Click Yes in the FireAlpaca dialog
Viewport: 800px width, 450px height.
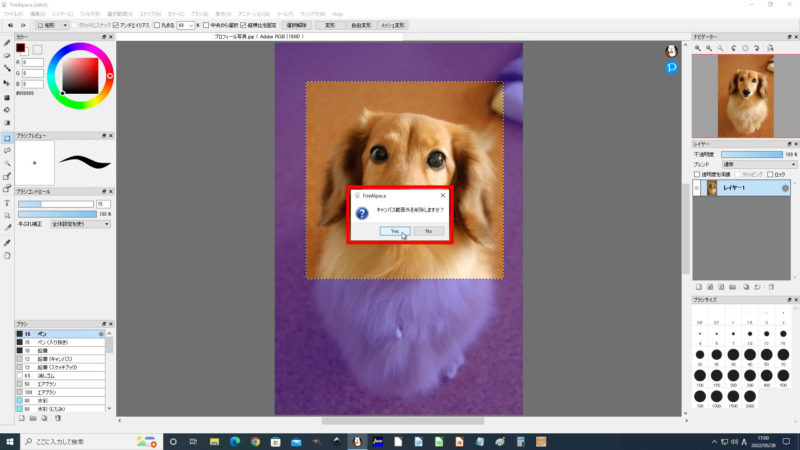[x=395, y=231]
